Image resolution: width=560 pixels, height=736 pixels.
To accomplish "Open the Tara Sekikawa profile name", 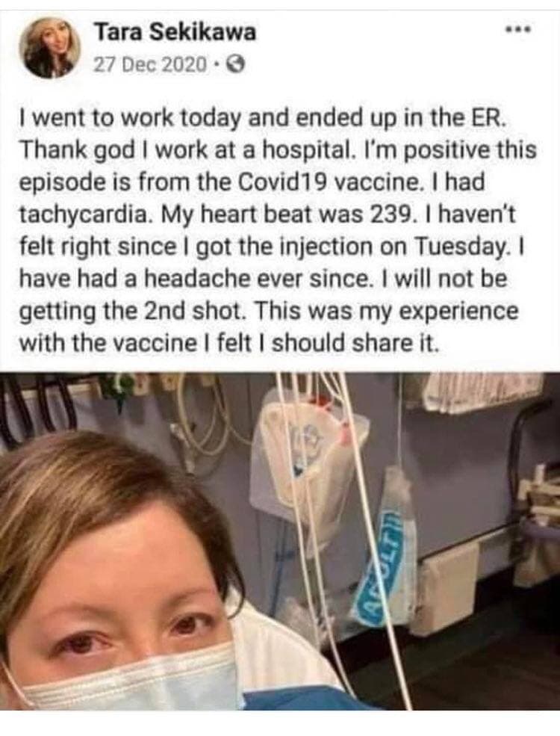I will (175, 32).
